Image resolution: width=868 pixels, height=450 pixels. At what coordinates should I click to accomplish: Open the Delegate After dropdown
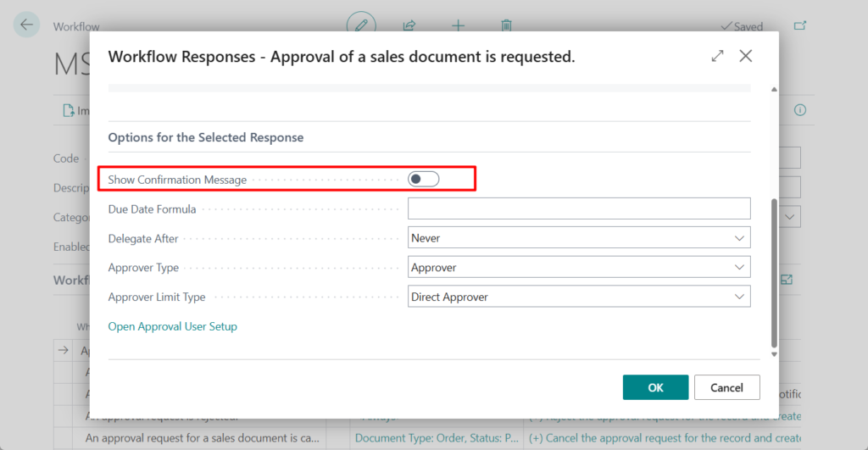click(x=579, y=238)
